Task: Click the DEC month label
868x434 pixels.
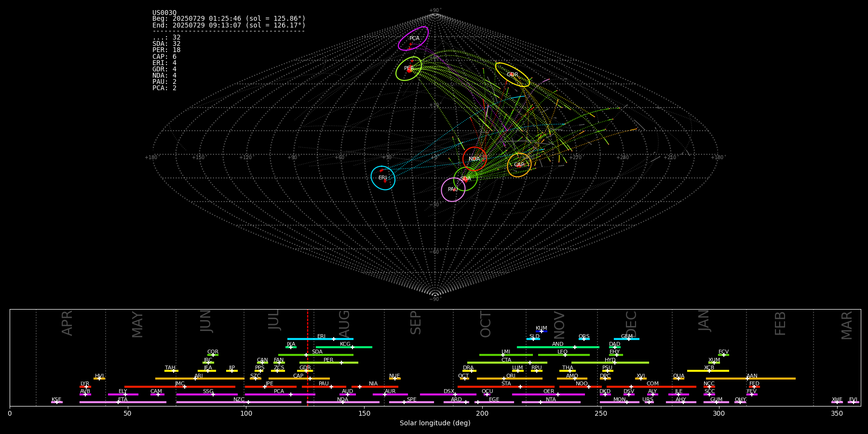Action: coord(632,324)
